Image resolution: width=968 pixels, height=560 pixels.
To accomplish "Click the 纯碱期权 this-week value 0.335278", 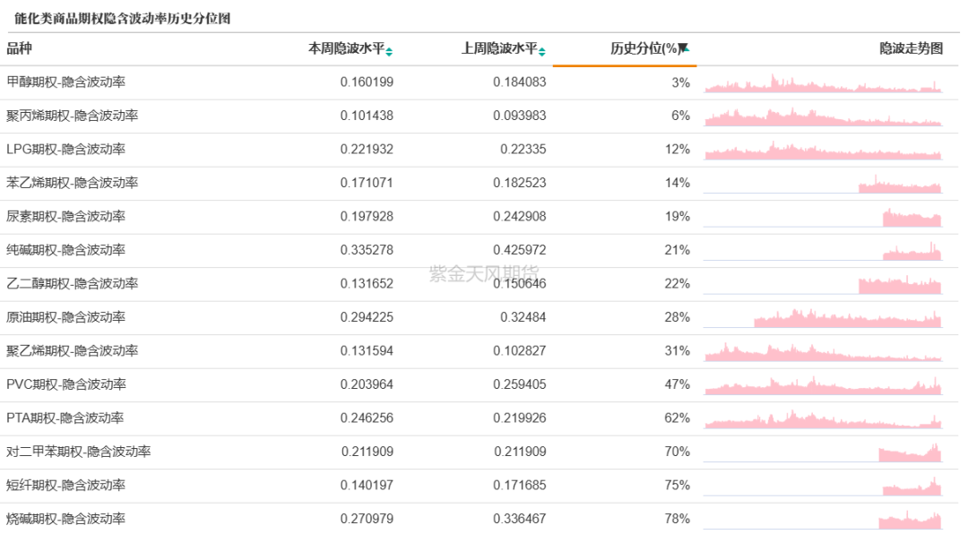I will pos(367,250).
